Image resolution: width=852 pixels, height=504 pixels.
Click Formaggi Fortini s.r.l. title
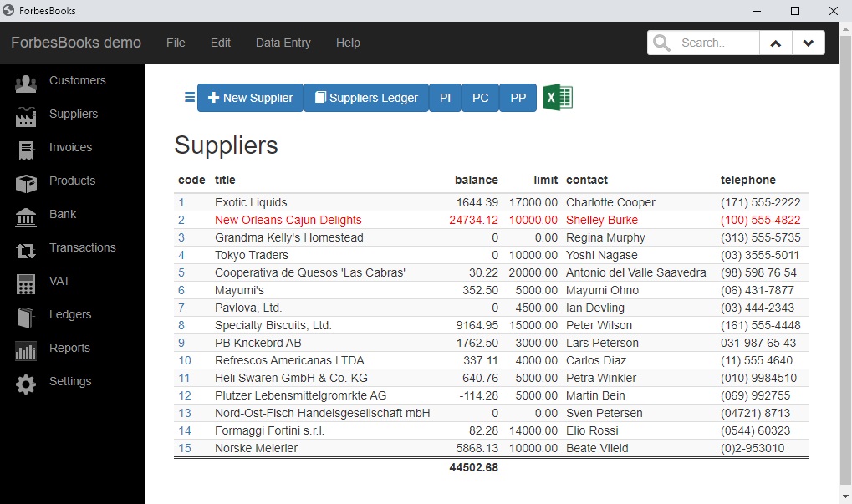[x=269, y=430]
